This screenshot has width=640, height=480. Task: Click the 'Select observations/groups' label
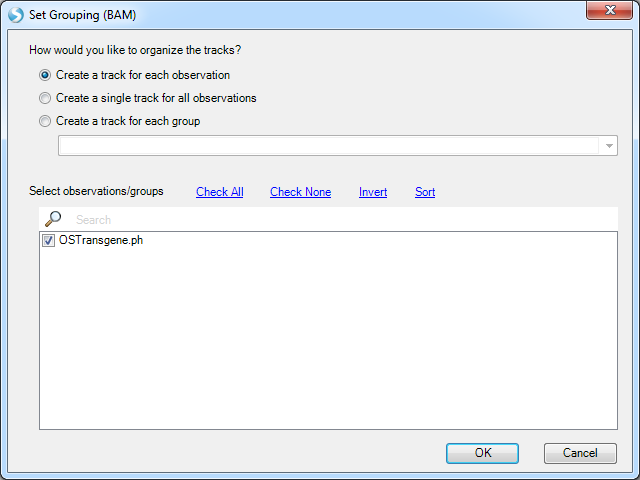[x=96, y=191]
